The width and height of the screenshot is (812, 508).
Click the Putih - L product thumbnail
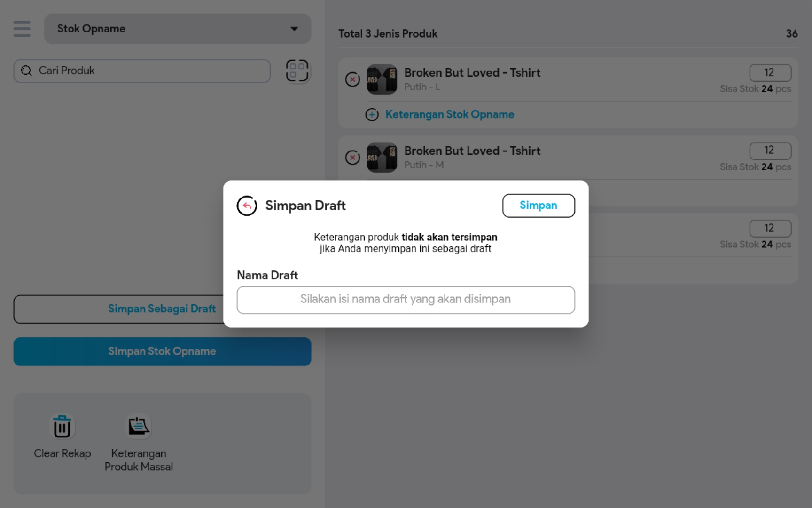[382, 79]
